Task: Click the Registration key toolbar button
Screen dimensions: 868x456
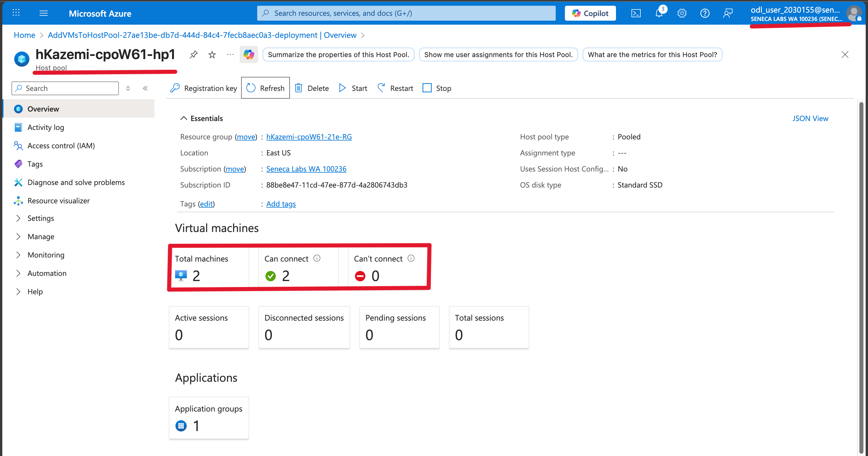Action: (x=204, y=88)
